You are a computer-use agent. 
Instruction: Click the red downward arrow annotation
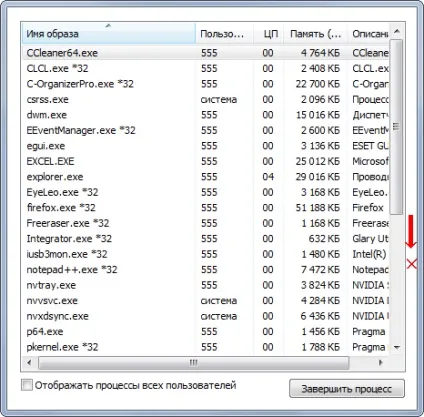click(x=411, y=231)
